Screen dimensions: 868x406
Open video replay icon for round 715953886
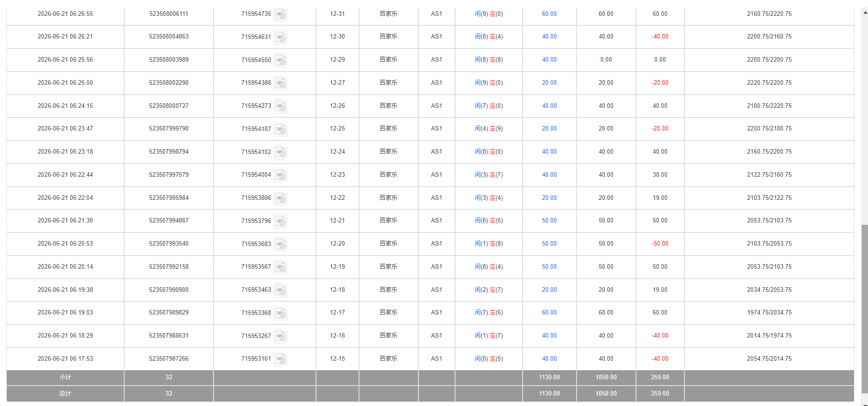(281, 198)
